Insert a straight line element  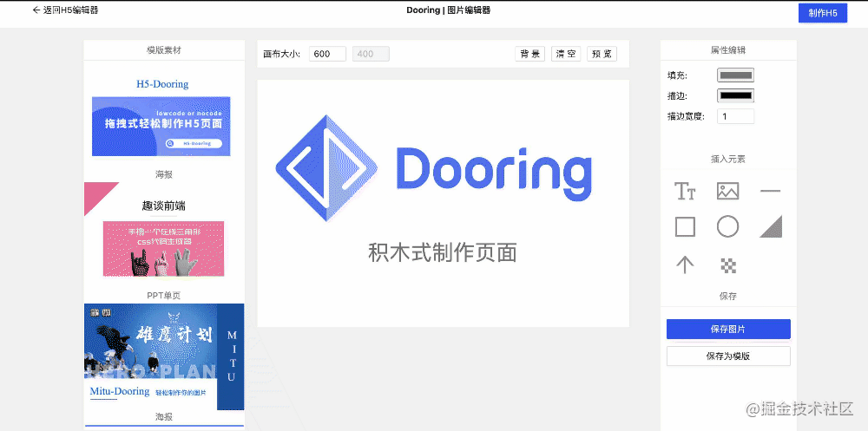click(770, 192)
